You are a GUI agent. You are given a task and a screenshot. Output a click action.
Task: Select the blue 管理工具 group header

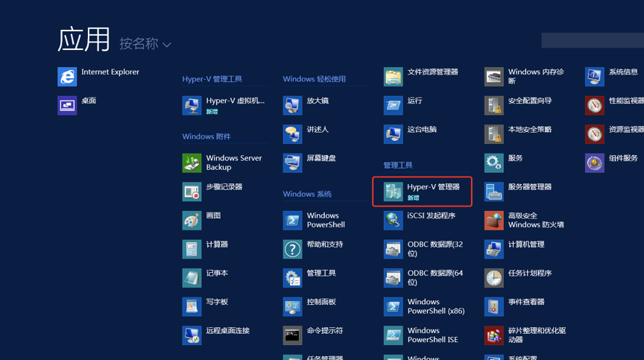coord(397,165)
